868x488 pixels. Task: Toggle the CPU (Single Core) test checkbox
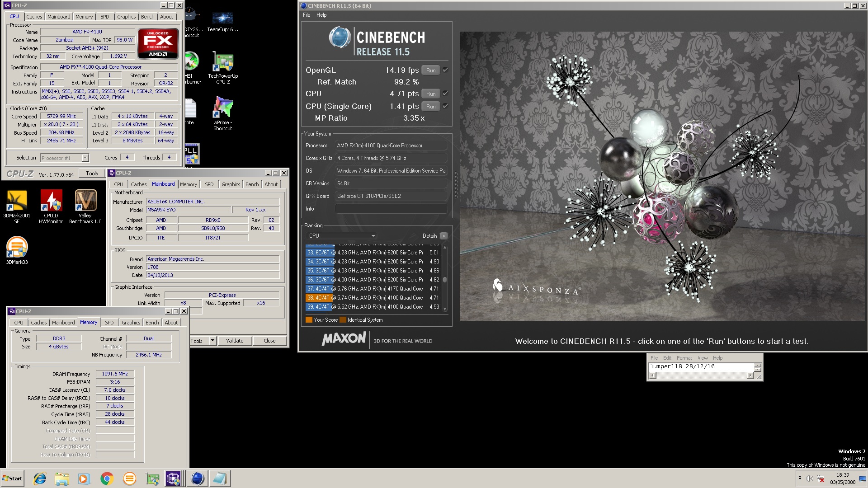pos(445,106)
